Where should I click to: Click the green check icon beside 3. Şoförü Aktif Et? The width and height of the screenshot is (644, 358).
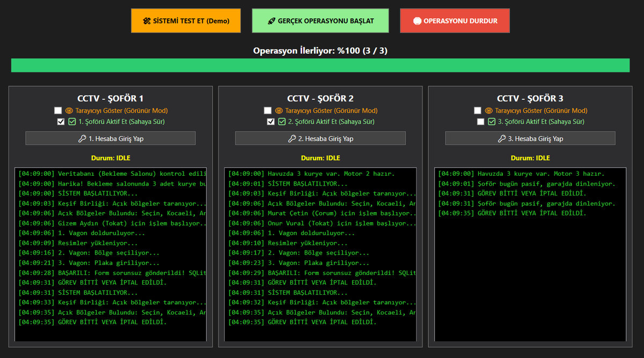[492, 122]
